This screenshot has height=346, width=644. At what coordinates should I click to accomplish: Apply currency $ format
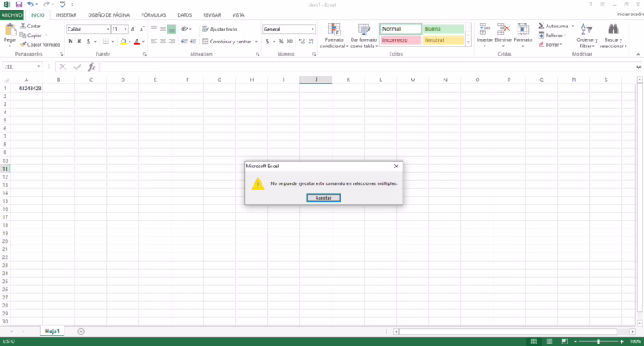coord(267,42)
